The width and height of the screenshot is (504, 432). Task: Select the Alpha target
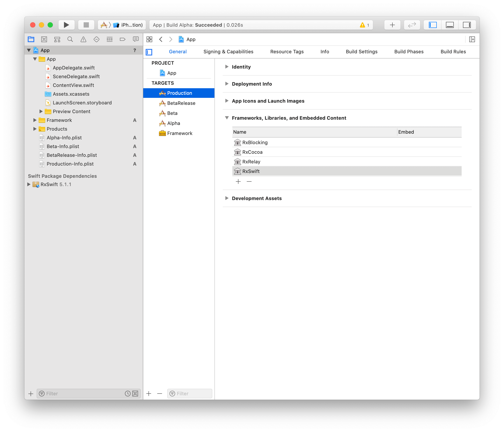pos(179,123)
